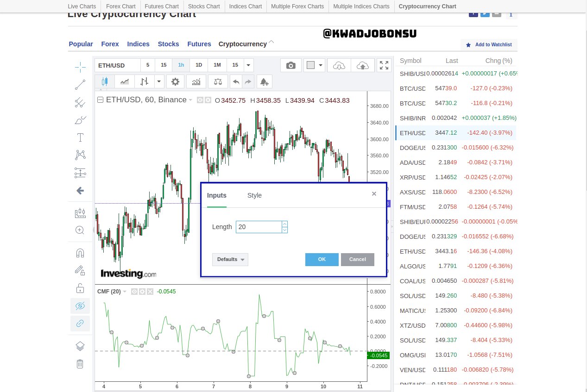
Task: Select the area chart style button
Action: click(125, 81)
